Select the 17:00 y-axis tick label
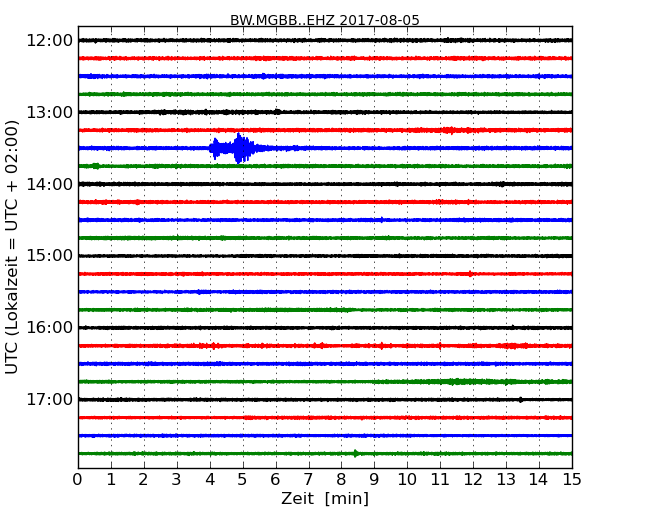The height and width of the screenshot is (520, 650). pyautogui.click(x=49, y=399)
